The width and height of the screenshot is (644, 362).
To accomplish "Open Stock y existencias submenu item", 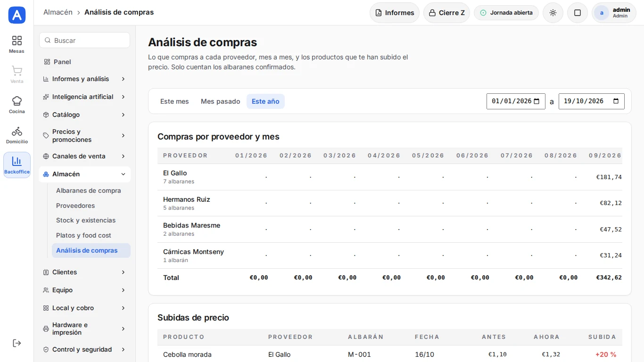I will click(x=91, y=221).
